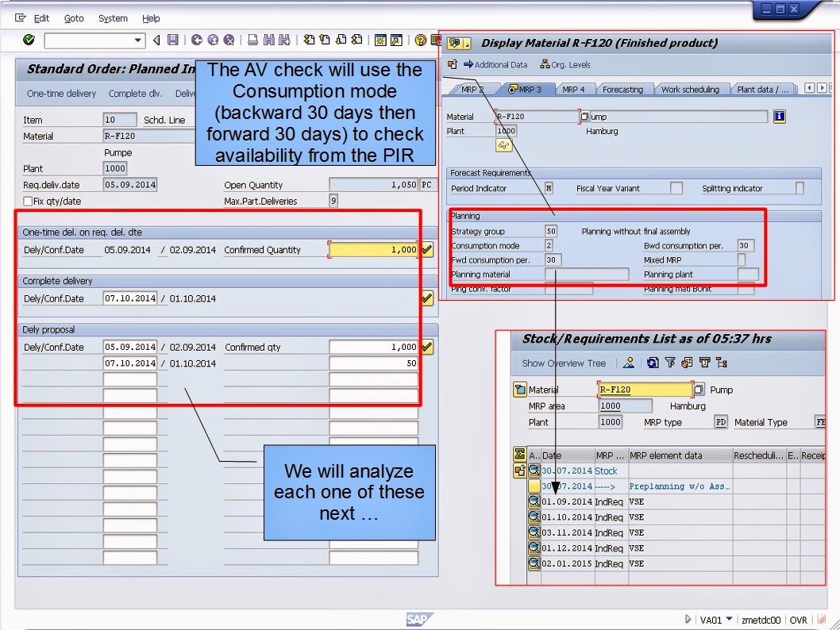Open the Goto menu
This screenshot has width=840, height=630.
click(74, 18)
